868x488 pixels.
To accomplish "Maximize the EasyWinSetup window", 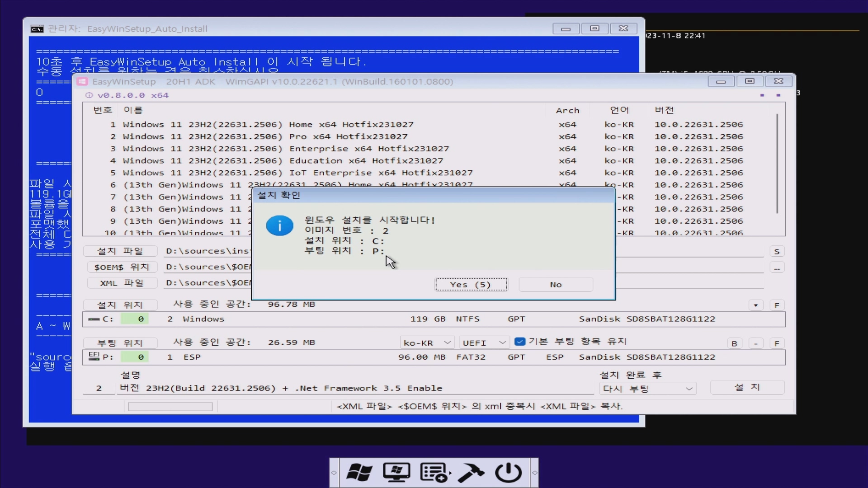I will 750,81.
